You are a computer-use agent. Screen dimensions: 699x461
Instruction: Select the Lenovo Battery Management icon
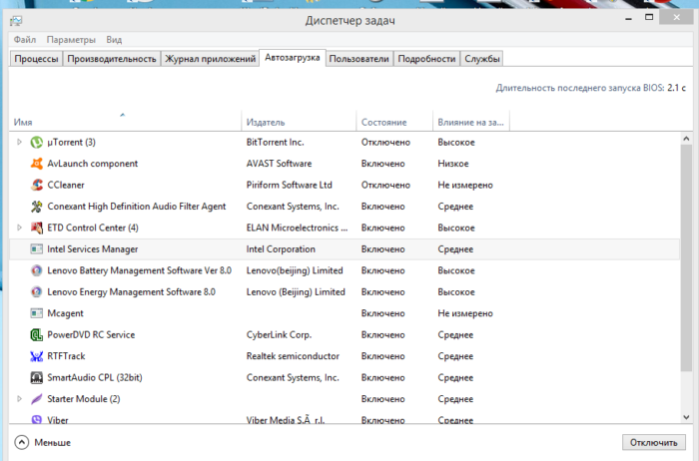(x=37, y=271)
